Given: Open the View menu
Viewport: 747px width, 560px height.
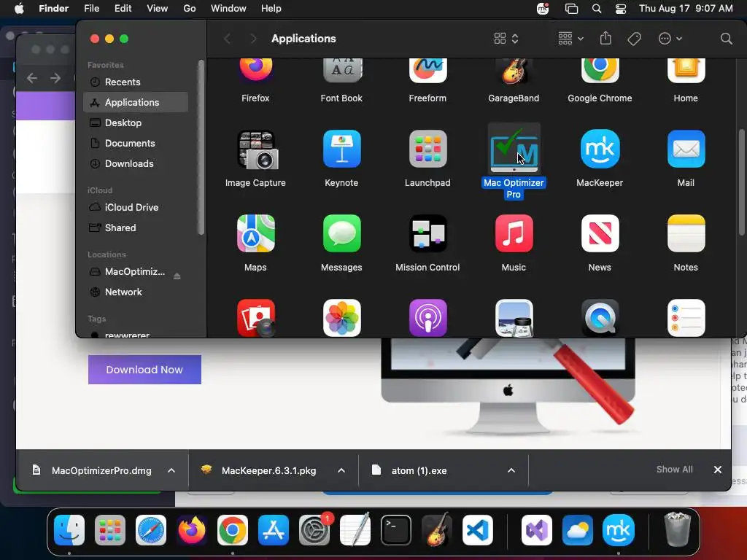Looking at the screenshot, I should pyautogui.click(x=158, y=9).
